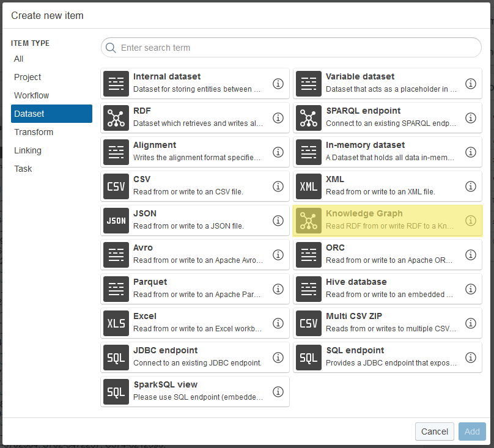Viewport: 494px width, 448px height.
Task: Click the Add button
Action: tap(471, 431)
